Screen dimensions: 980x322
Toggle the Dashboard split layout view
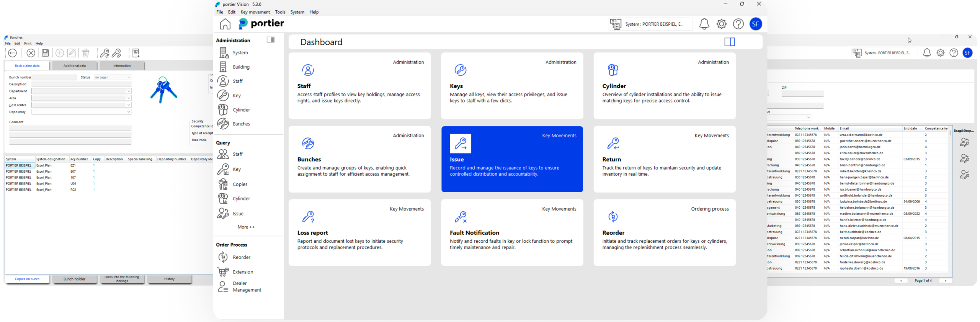pyautogui.click(x=730, y=42)
